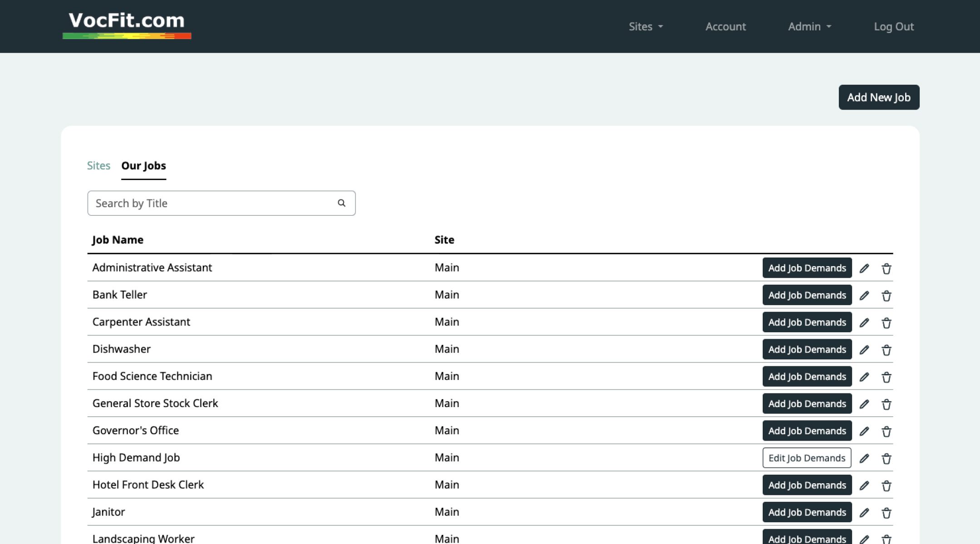Delete the High Demand Job row
The width and height of the screenshot is (980, 544).
point(886,459)
